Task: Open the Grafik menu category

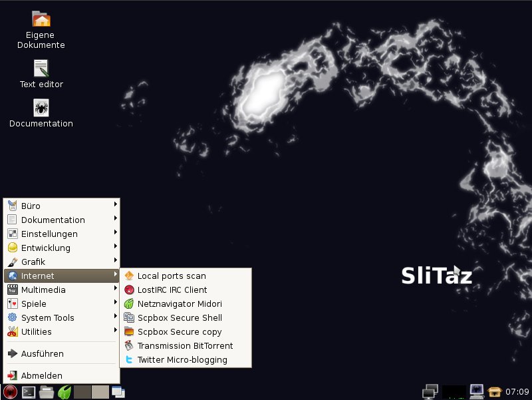Action: tap(62, 262)
